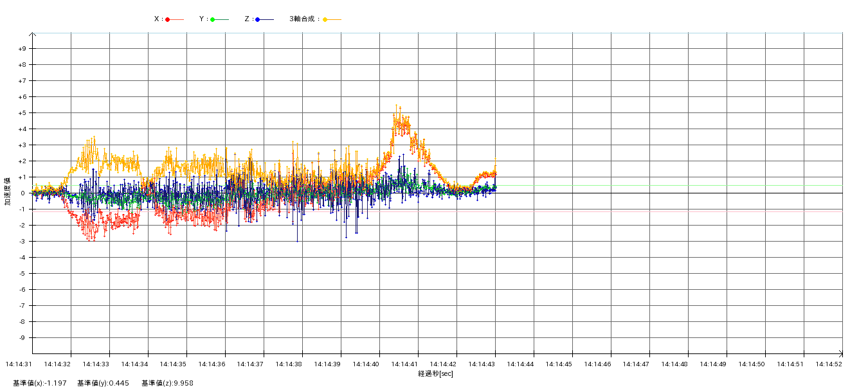The height and width of the screenshot is (392, 868).
Task: Click the 14:14:43 time axis label
Action: tap(482, 364)
